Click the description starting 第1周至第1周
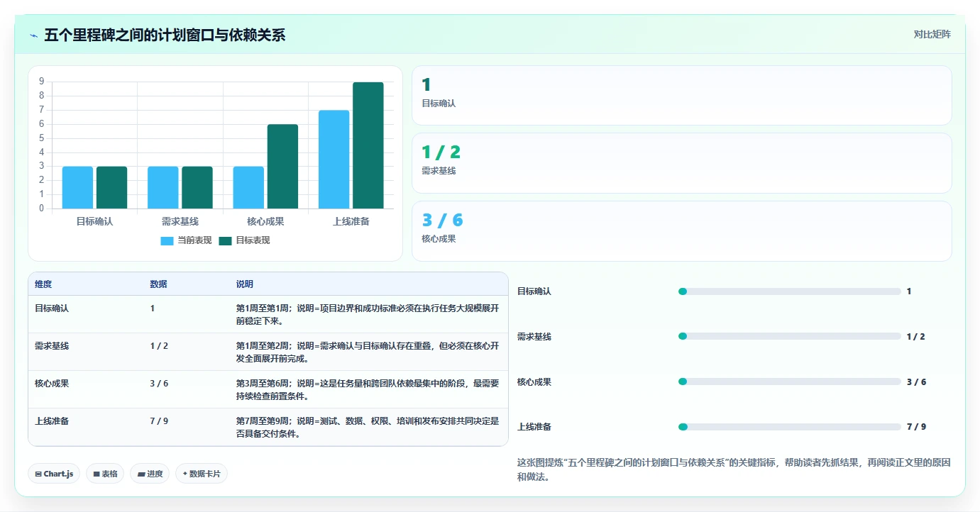Screen dimensions: 980x512 [x=368, y=314]
